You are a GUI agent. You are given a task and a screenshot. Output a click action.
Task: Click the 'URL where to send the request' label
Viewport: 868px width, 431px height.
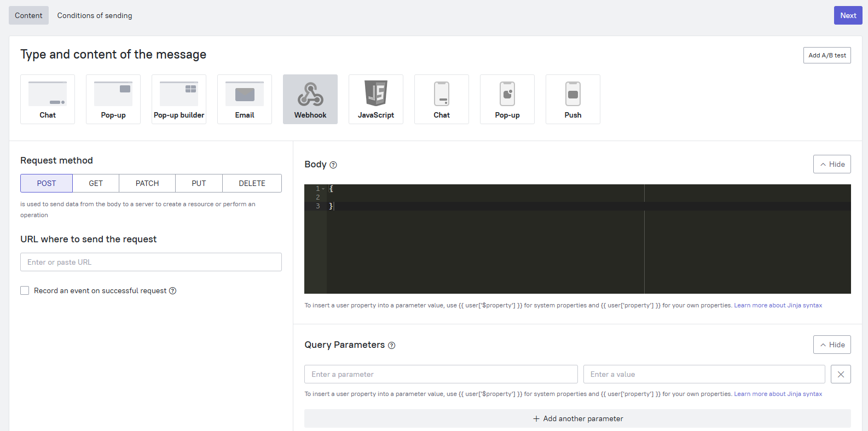pyautogui.click(x=89, y=239)
